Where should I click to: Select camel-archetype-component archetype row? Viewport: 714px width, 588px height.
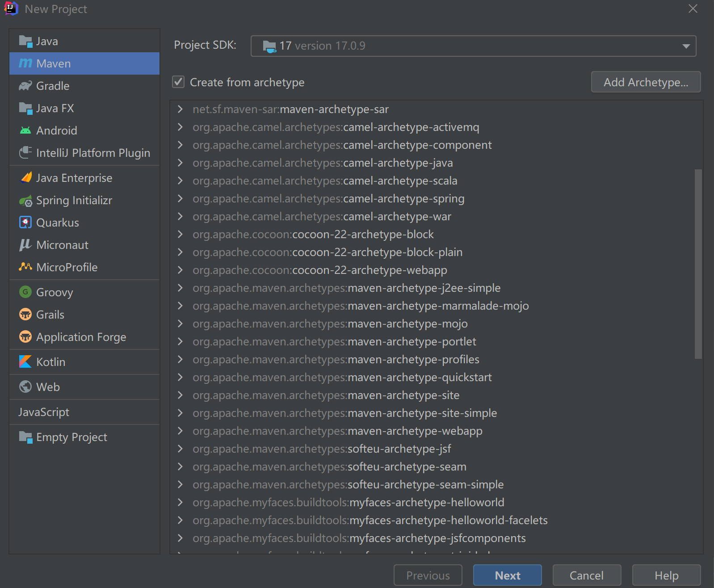coord(436,145)
